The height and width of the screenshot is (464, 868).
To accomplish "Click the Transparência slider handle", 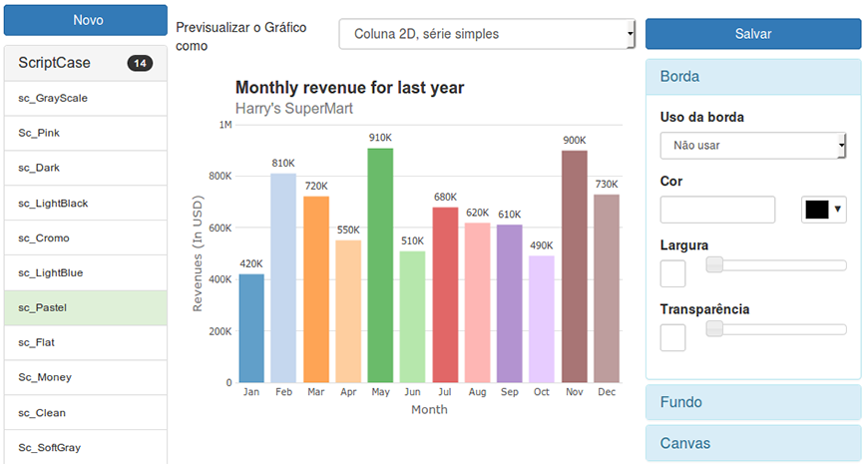I will (714, 329).
